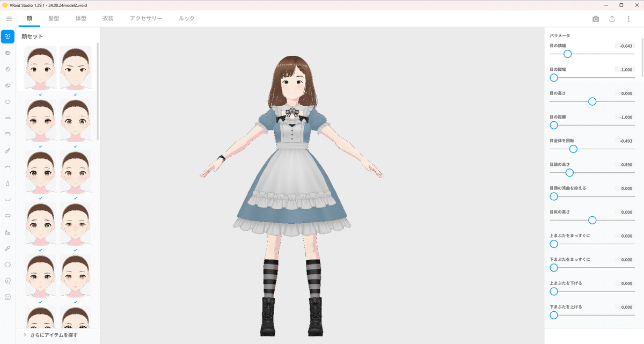Click the 上まぶたを下げる value field
This screenshot has width=644, height=344.
pyautogui.click(x=625, y=283)
